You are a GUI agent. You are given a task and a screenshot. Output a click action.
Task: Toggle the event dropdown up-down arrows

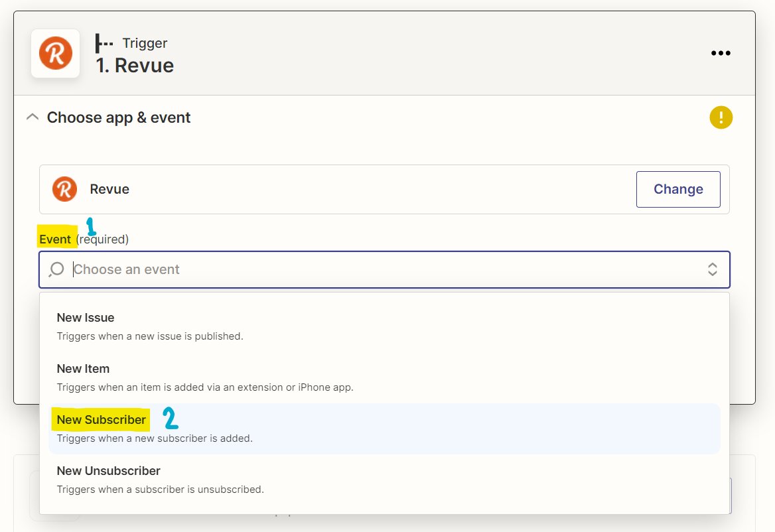point(712,269)
